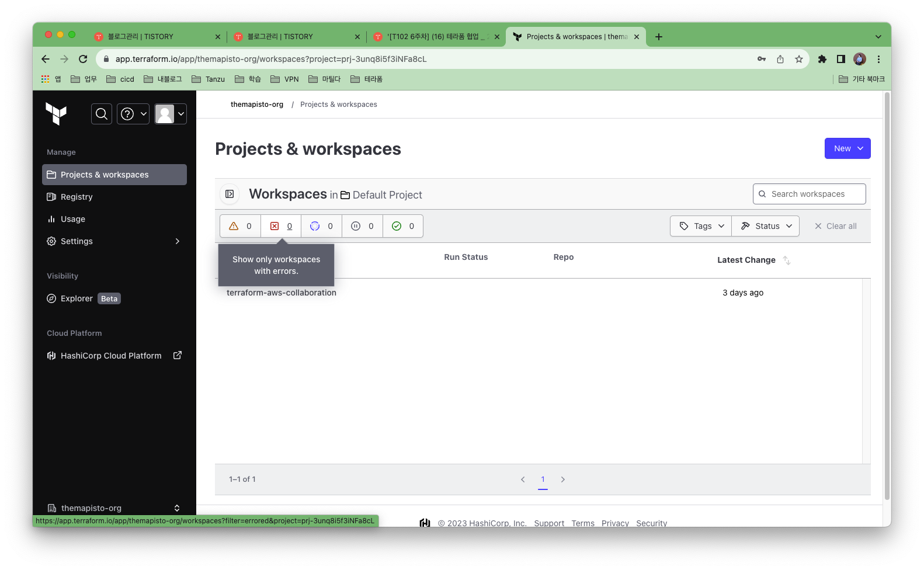Click the page vertical scrollbar
Screen dimensions: 924x570
pos(887,296)
